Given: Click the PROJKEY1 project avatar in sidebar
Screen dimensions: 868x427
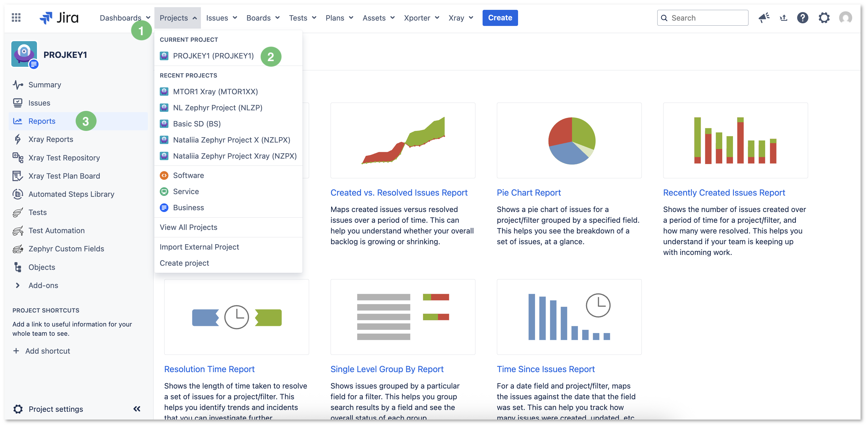Looking at the screenshot, I should pyautogui.click(x=24, y=54).
